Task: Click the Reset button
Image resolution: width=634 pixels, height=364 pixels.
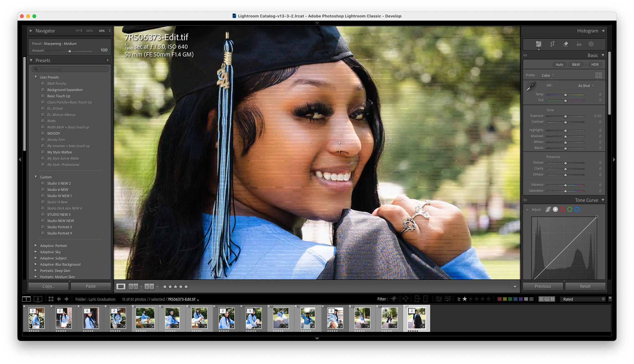Action: (585, 286)
